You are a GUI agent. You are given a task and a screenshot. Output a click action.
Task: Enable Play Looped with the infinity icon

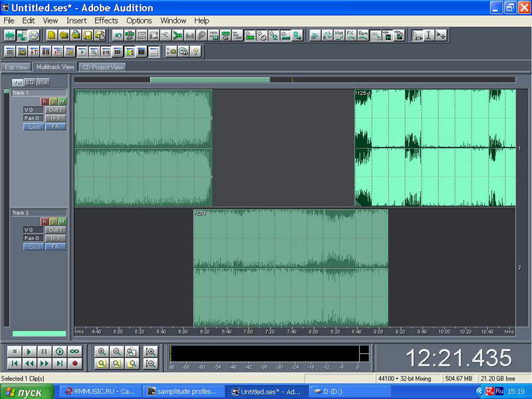[74, 351]
